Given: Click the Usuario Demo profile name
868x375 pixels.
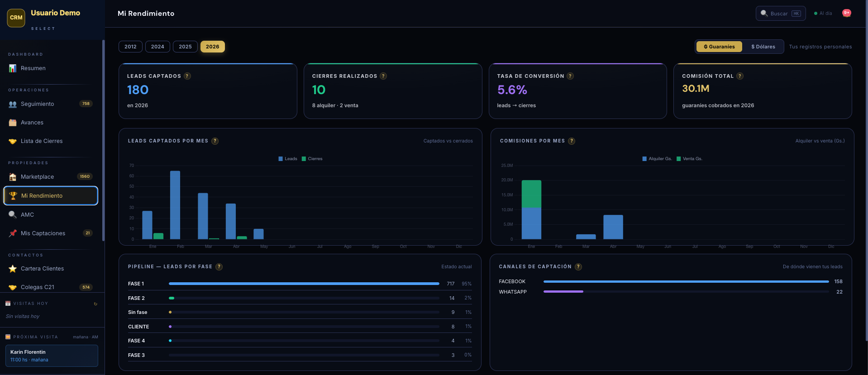Looking at the screenshot, I should pyautogui.click(x=55, y=13).
